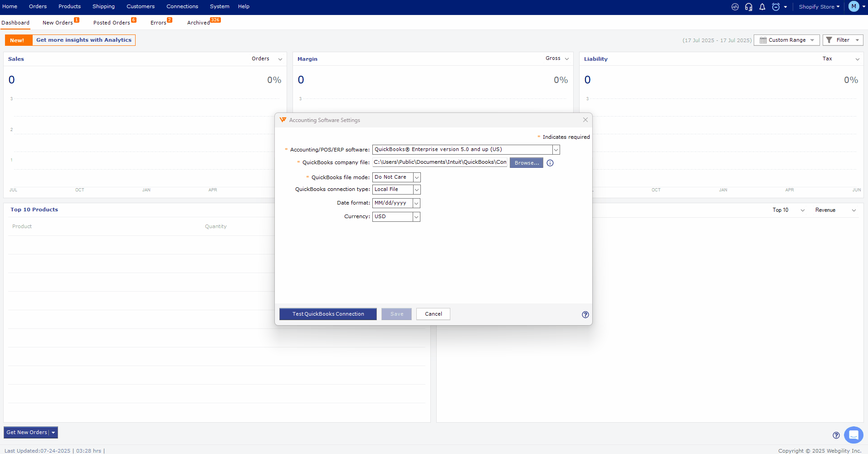
Task: Switch to the Dashboard tab
Action: point(15,23)
